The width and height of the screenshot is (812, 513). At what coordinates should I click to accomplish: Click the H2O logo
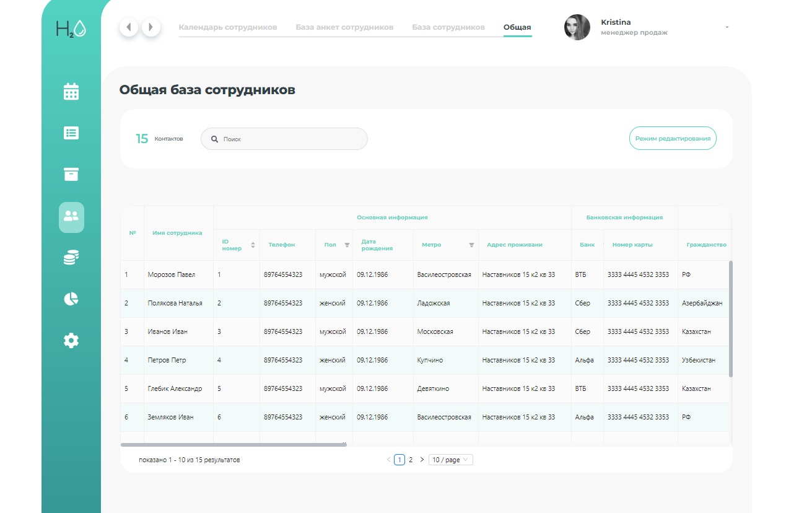click(x=71, y=29)
